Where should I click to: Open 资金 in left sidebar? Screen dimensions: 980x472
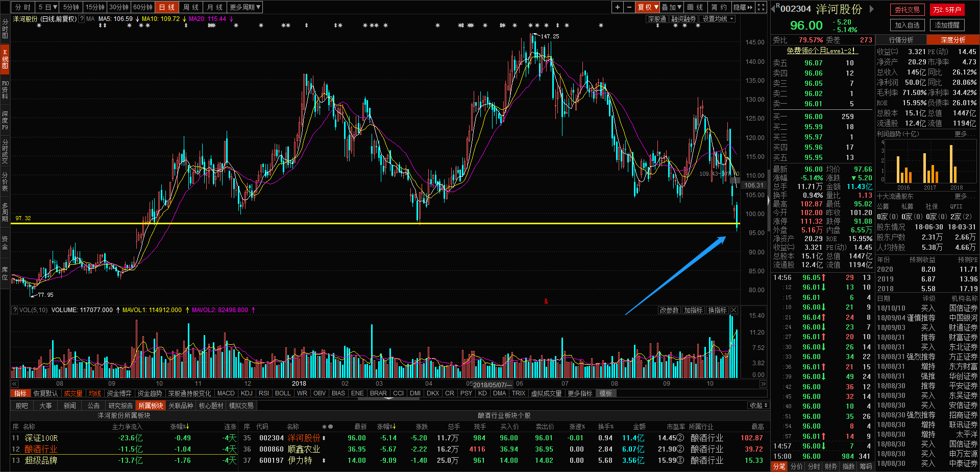point(5,243)
